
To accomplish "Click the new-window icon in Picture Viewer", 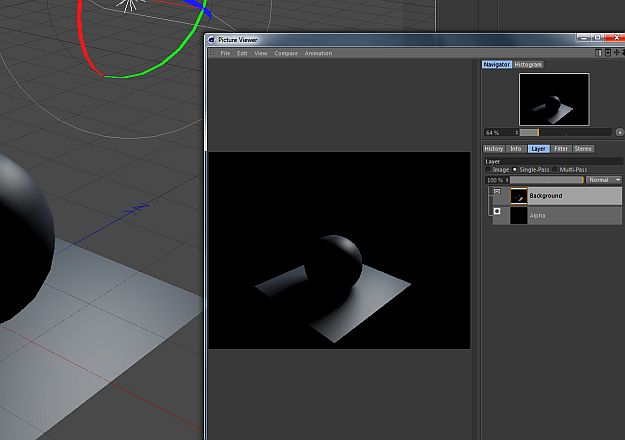I will (608, 53).
